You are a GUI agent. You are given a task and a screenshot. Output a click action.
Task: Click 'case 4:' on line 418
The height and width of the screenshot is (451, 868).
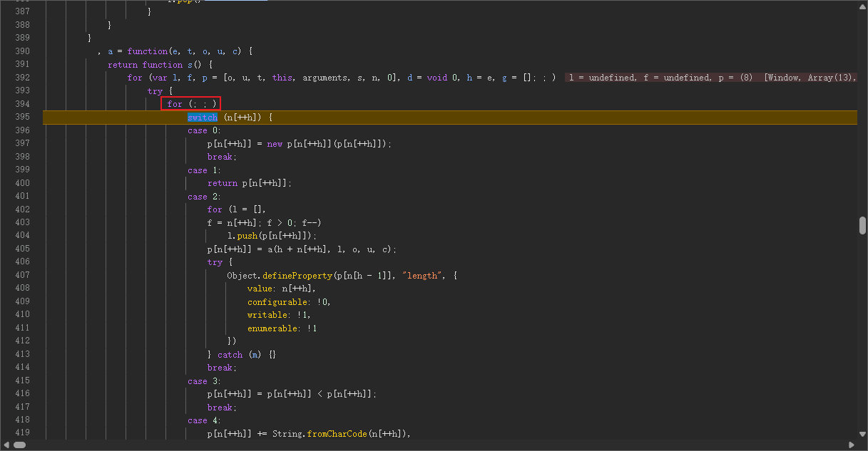[x=205, y=420]
